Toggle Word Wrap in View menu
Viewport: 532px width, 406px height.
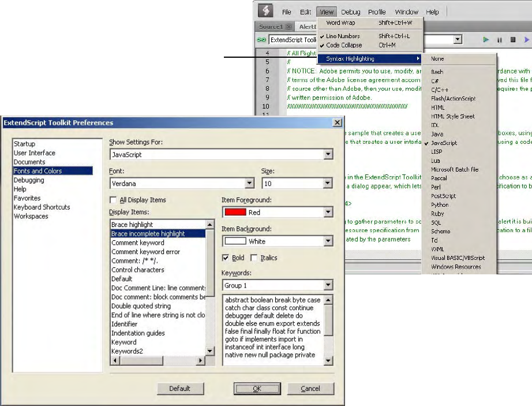coord(370,23)
